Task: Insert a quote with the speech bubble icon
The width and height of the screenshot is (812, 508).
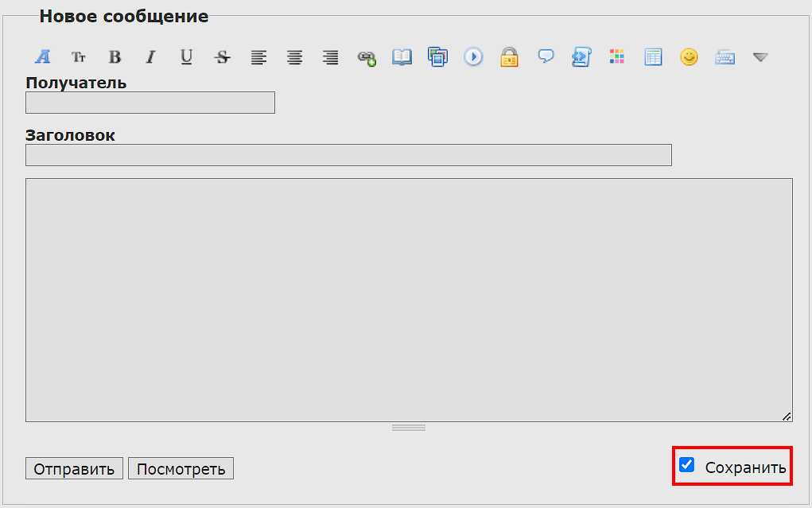Action: click(546, 57)
